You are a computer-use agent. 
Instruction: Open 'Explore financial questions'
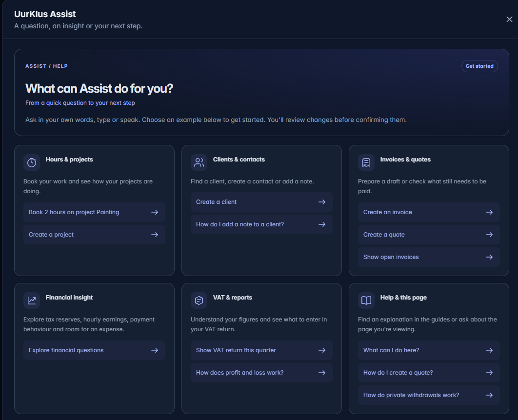click(x=94, y=350)
